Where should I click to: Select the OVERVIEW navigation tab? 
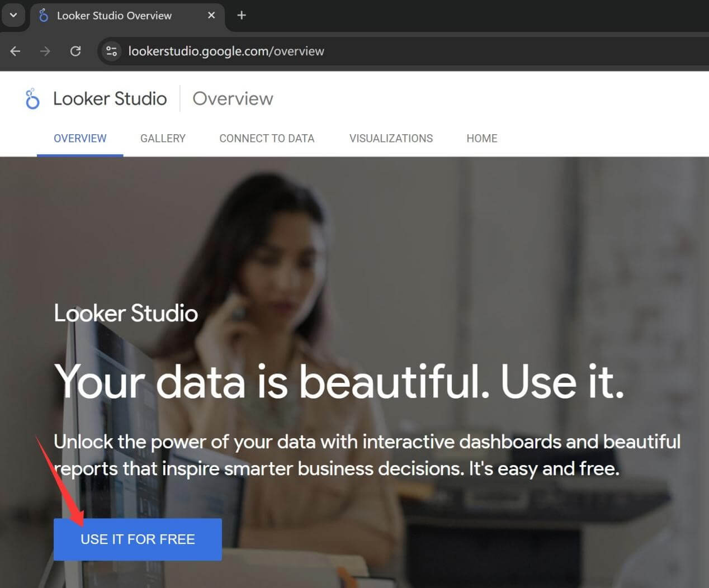(80, 139)
